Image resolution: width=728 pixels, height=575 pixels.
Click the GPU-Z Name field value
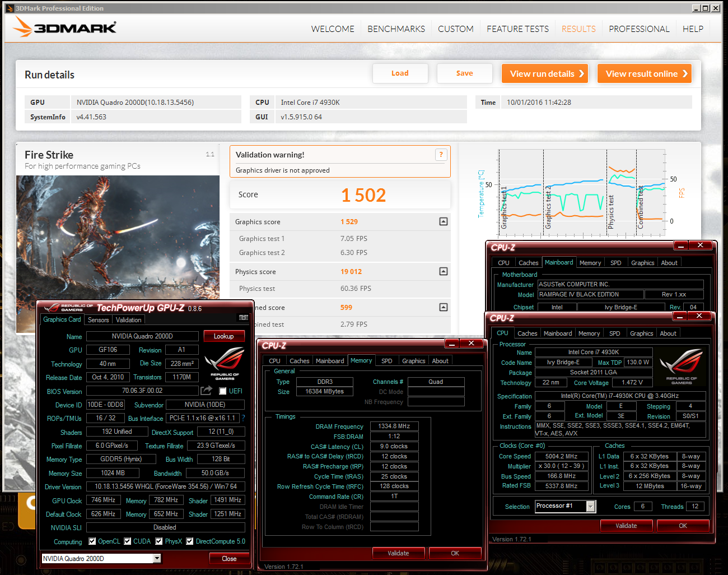pyautogui.click(x=142, y=336)
